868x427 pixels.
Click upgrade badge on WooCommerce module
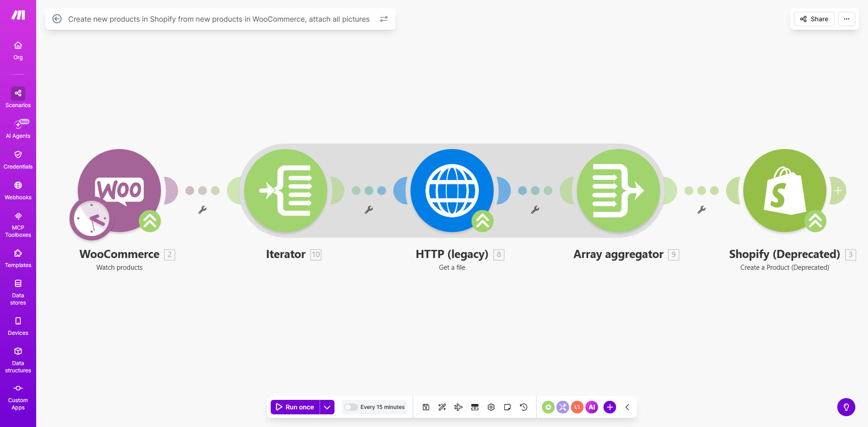[x=150, y=221]
